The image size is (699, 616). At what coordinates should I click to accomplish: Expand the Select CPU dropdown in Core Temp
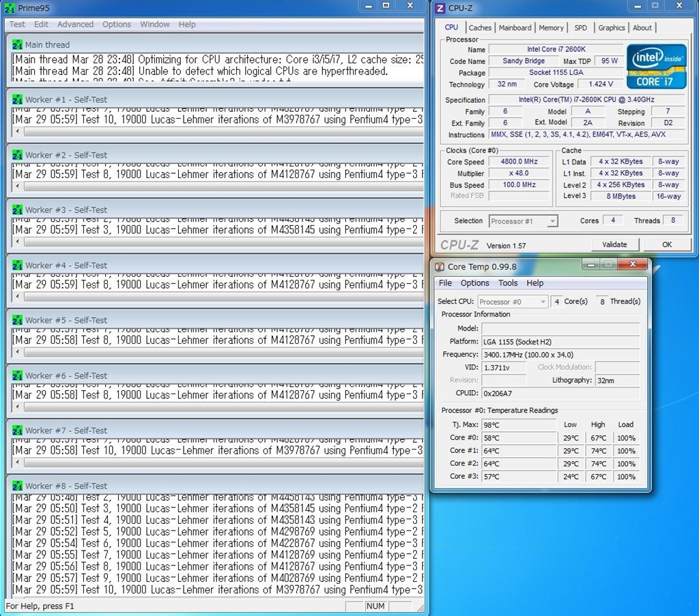point(513,302)
